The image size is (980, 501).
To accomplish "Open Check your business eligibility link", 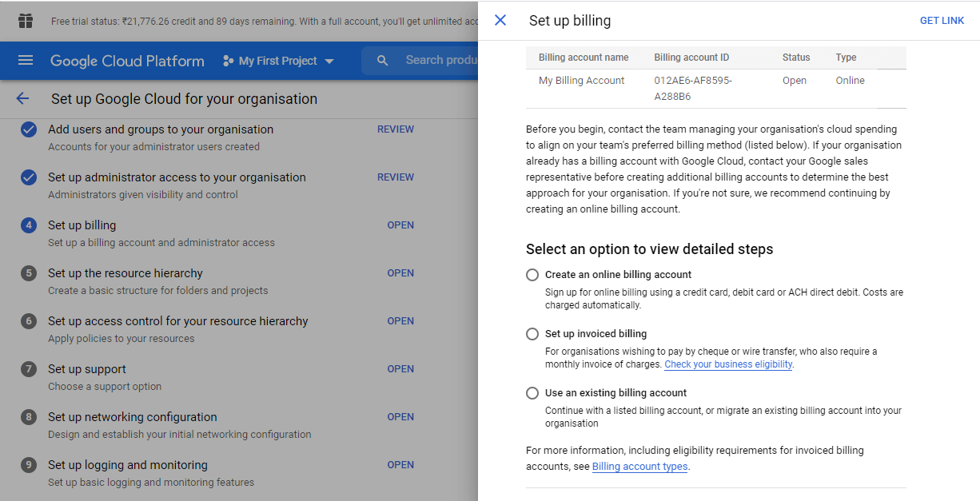I will (728, 364).
